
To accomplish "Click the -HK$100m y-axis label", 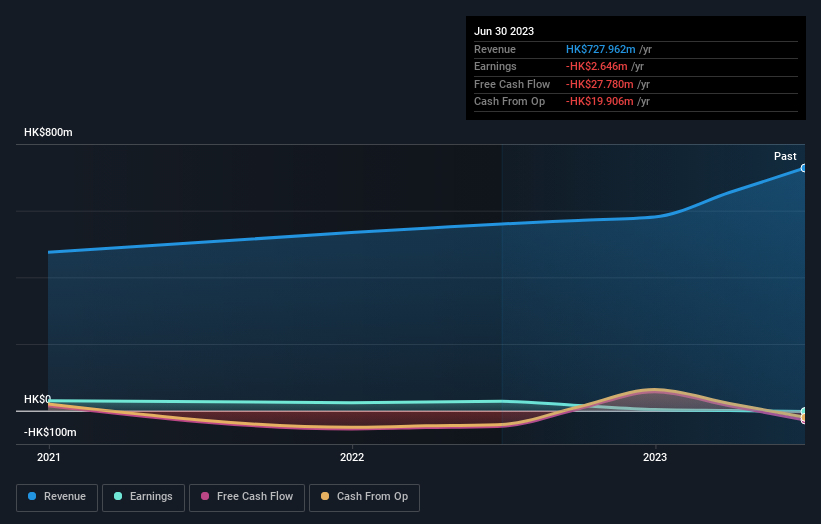I will 50,432.
